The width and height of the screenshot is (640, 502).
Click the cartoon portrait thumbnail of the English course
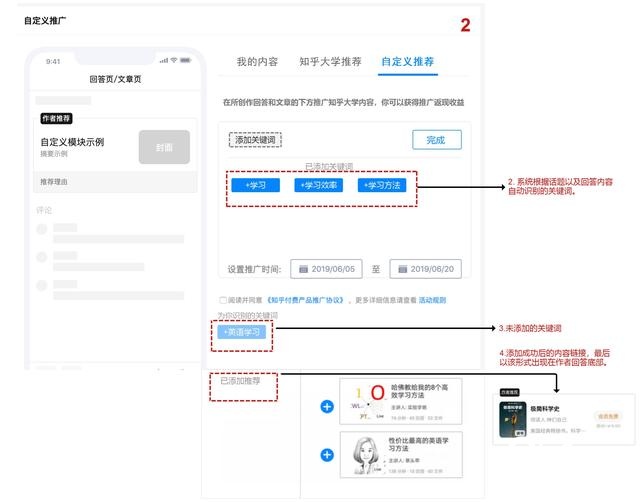[363, 455]
